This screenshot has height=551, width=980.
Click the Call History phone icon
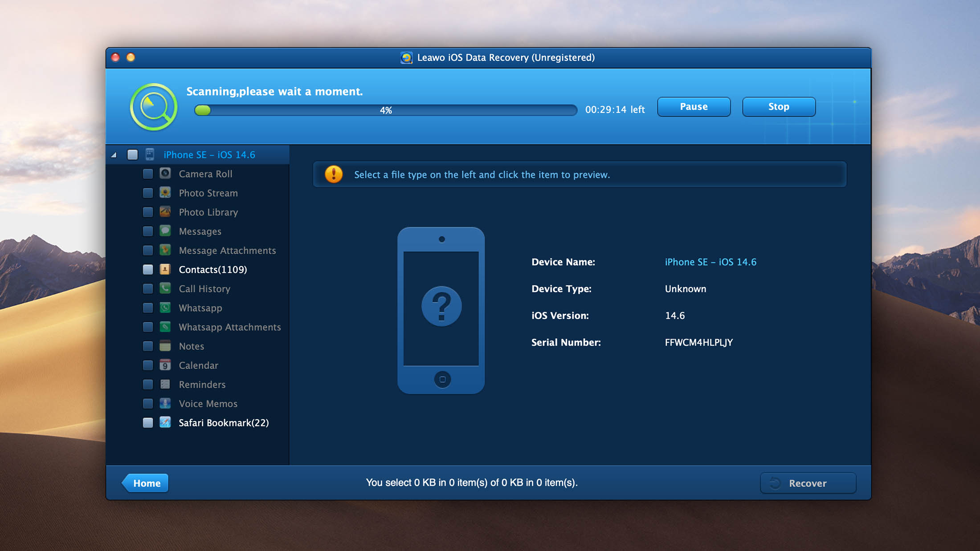[x=165, y=288]
